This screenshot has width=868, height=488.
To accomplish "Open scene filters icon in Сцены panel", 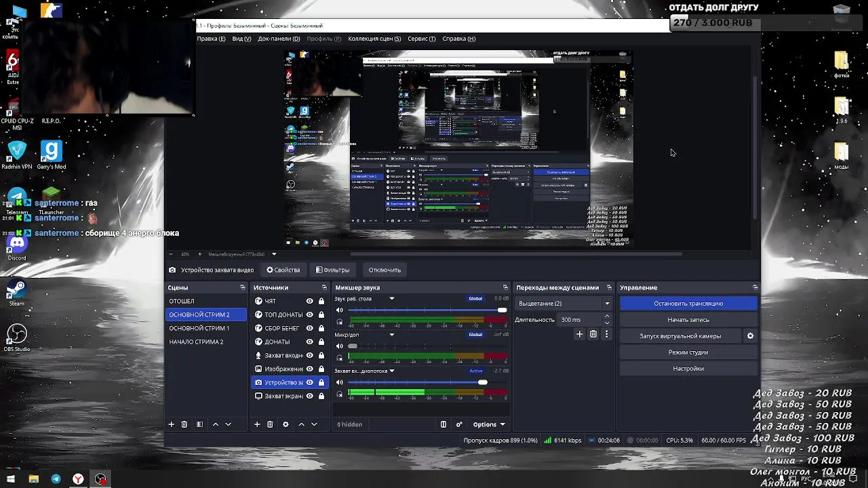I will (199, 424).
